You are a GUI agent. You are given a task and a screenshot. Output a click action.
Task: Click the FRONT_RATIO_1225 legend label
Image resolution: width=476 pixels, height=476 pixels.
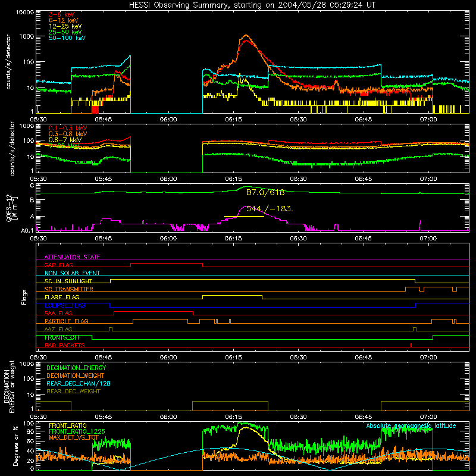77,431
